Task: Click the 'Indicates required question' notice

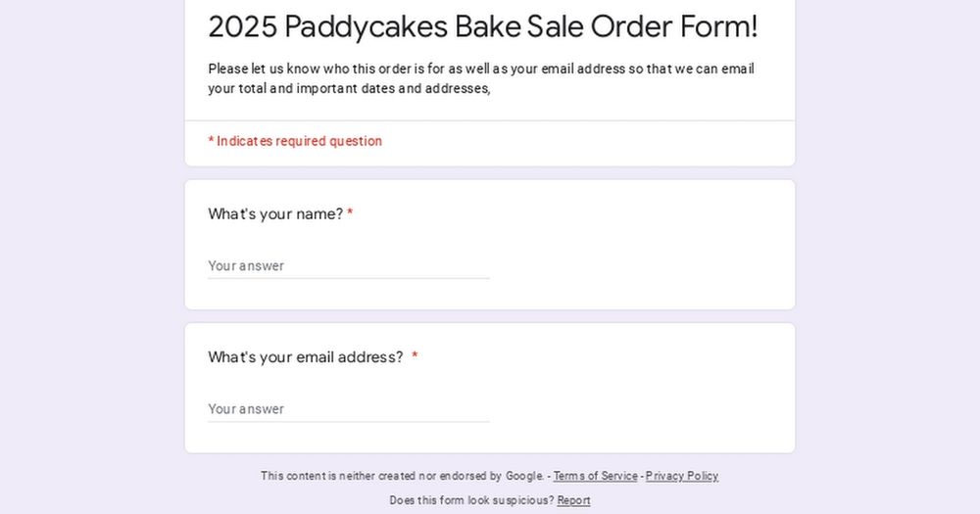Action: coord(295,141)
